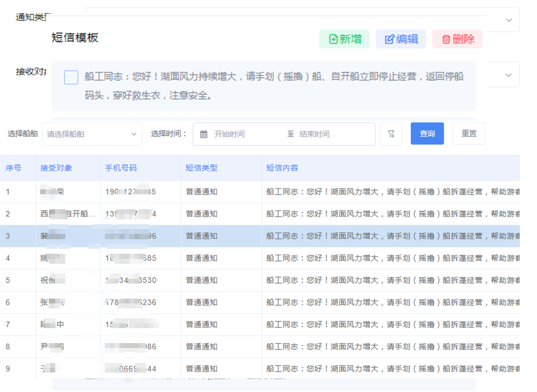Click the 船工同志 template message text
This screenshot has width=537, height=392.
tap(274, 86)
